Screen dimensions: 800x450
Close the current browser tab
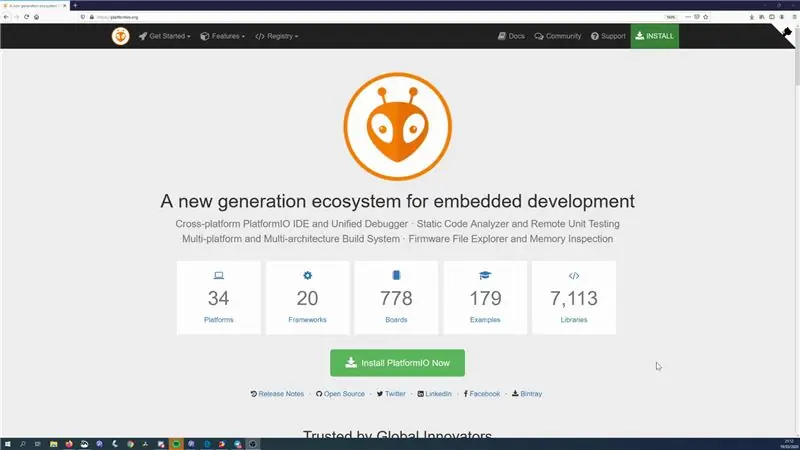64,6
